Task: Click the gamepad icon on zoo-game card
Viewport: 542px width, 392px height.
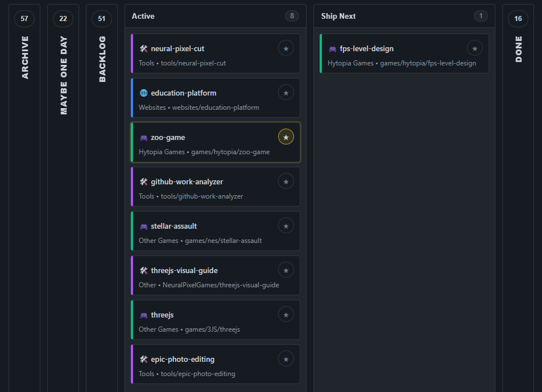Action: point(143,137)
